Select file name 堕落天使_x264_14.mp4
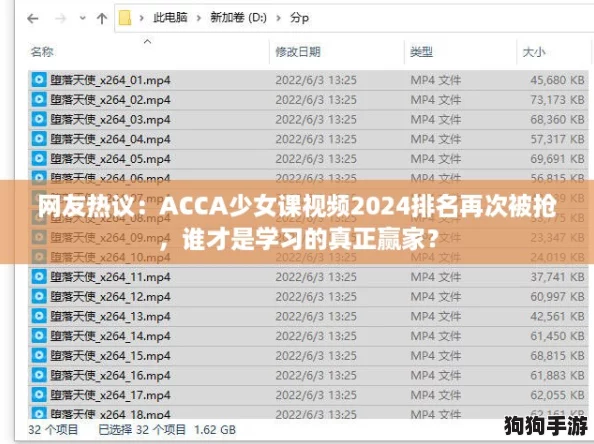Screen dimensions: 594x444 click(x=110, y=336)
